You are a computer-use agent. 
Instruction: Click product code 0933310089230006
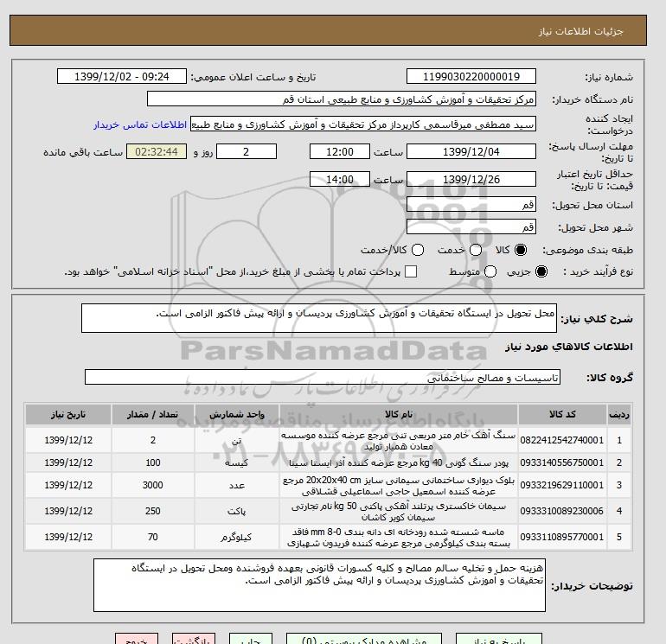click(562, 511)
